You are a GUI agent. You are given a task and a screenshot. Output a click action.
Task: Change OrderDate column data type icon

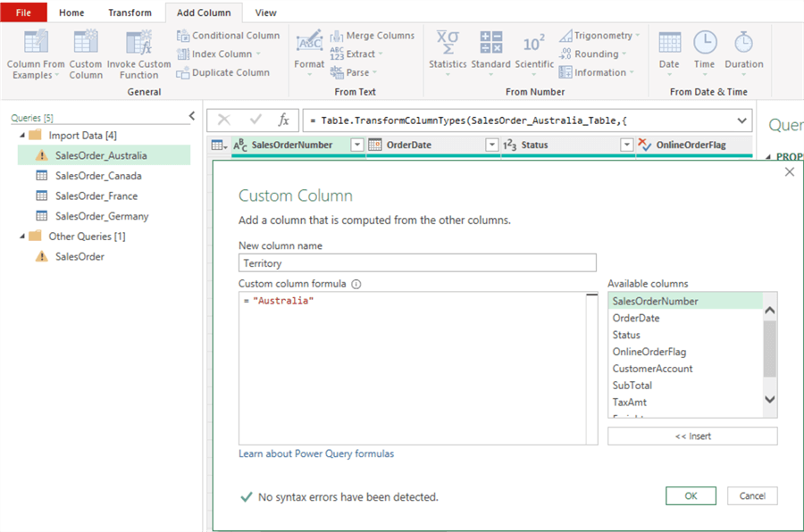click(x=375, y=145)
